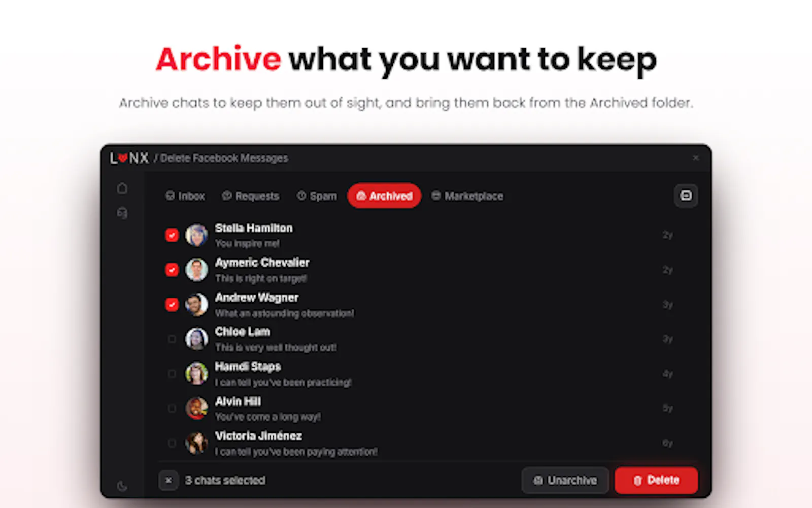Click '3 chats selected' label
This screenshot has height=508, width=812.
225,480
